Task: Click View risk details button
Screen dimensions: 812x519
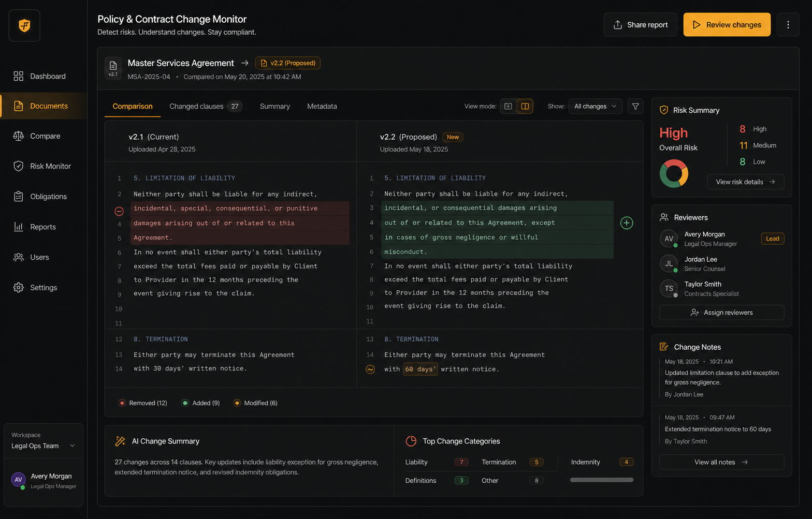Action: pyautogui.click(x=745, y=182)
